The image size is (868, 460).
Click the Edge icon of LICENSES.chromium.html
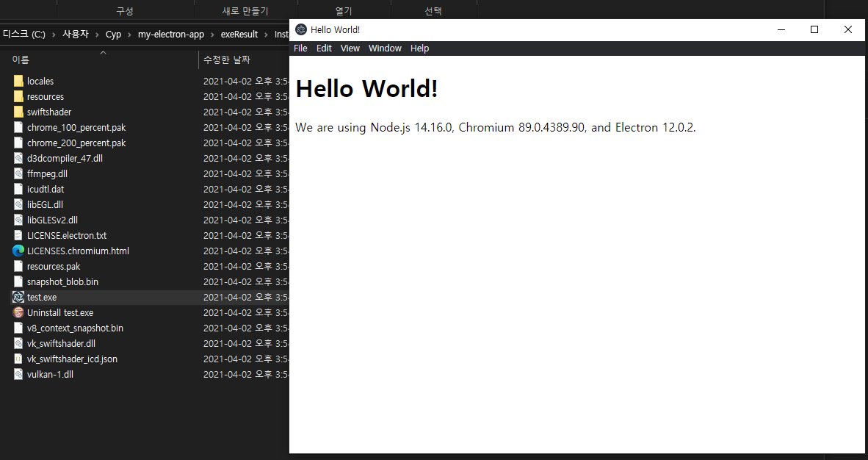[18, 251]
